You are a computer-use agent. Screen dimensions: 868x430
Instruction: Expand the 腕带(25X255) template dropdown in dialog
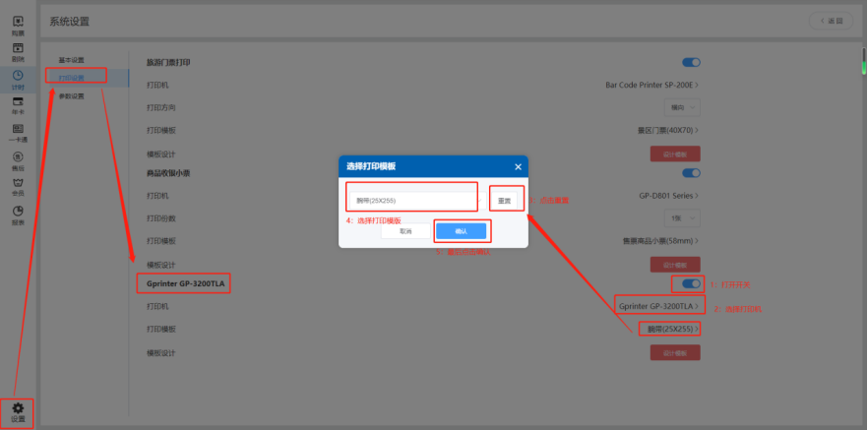coord(410,200)
